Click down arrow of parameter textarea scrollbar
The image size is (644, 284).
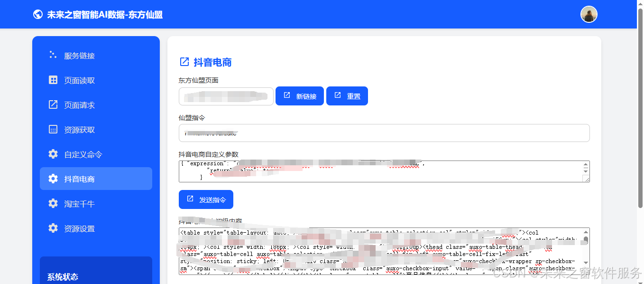[x=586, y=171]
